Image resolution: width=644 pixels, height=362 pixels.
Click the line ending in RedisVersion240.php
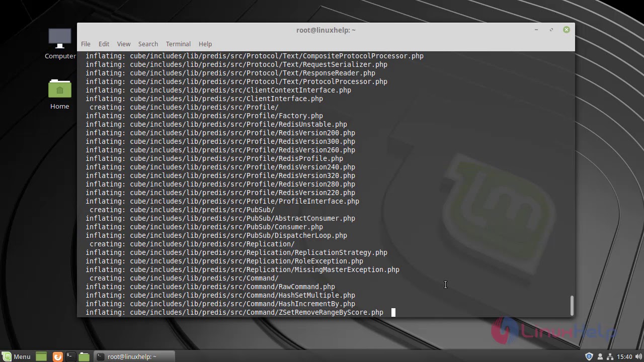click(x=220, y=167)
